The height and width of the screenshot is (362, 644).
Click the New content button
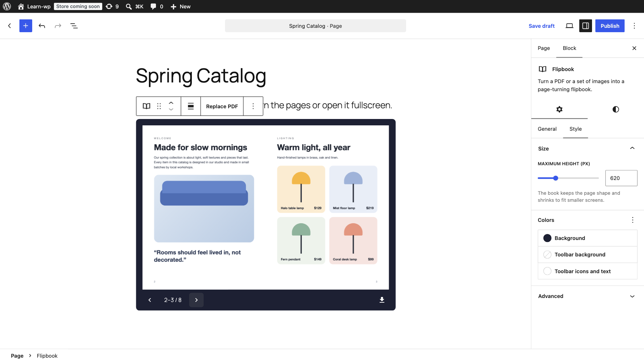(180, 6)
